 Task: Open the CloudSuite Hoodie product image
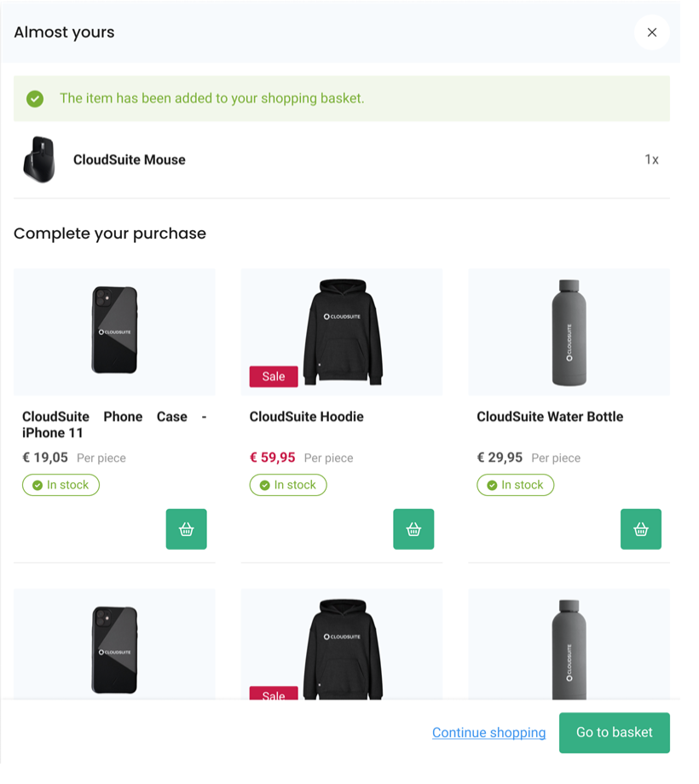[342, 331]
